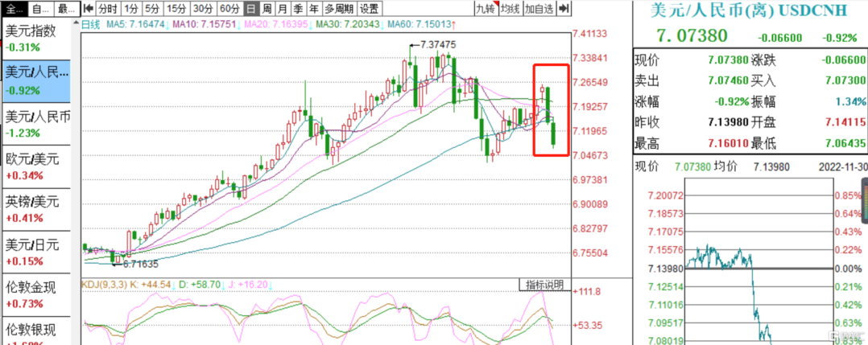Toggle the 均线 moving averages
This screenshot has height=345, width=868.
[510, 8]
